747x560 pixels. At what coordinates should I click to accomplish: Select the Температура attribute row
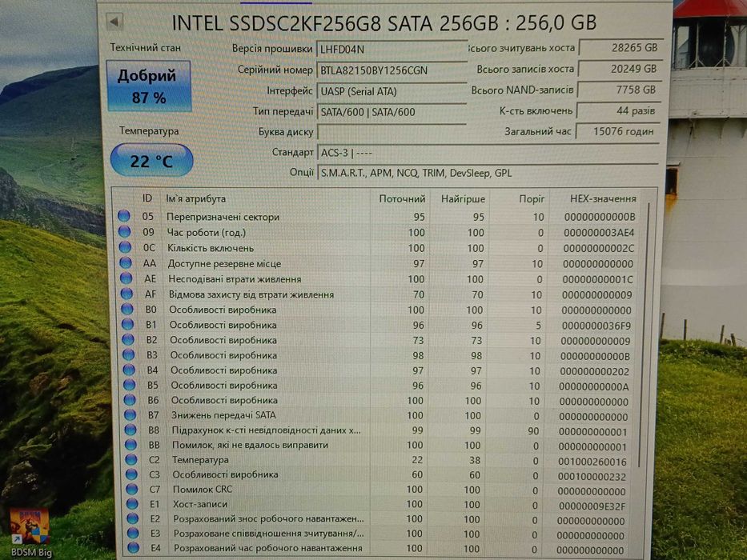tap(379, 460)
